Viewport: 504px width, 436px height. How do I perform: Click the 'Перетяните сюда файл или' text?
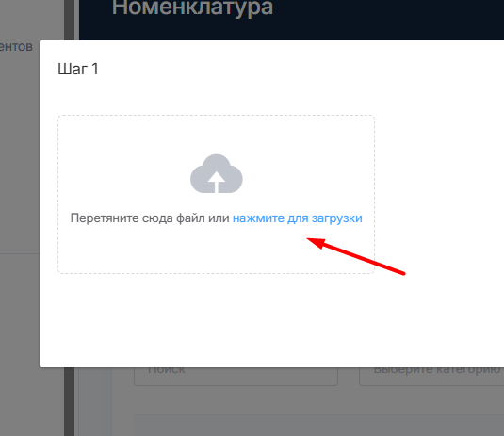click(x=150, y=218)
